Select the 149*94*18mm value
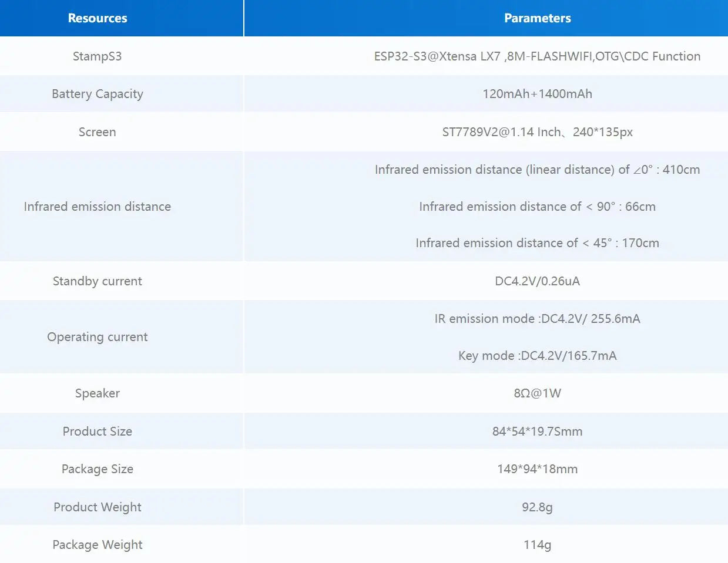 pos(537,469)
